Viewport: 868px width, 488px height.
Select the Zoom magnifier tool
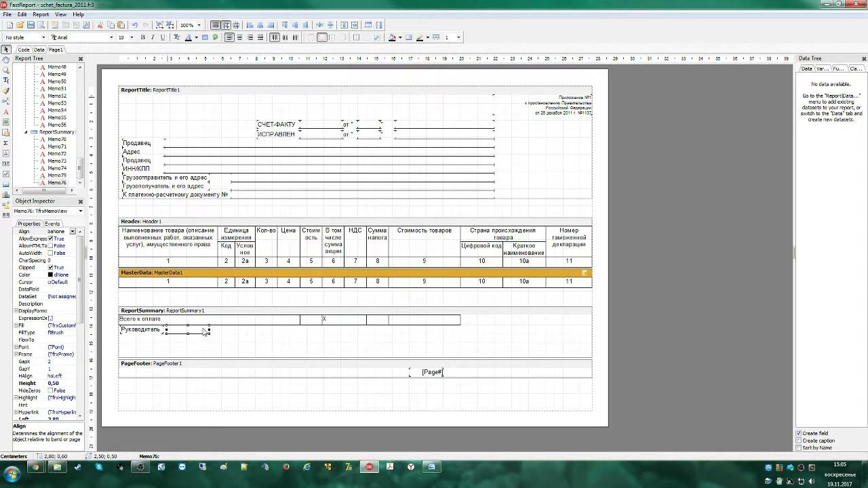point(6,70)
